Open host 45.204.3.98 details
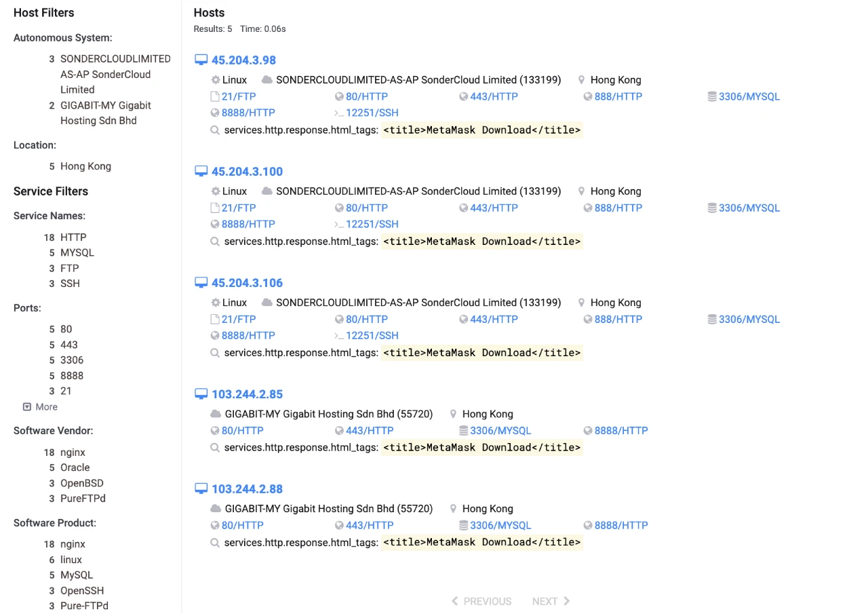868x614 pixels. coord(243,60)
